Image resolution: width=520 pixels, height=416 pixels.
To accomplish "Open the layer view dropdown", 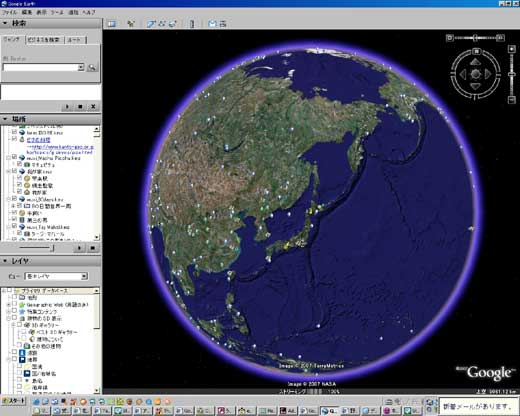I will pyautogui.click(x=84, y=276).
